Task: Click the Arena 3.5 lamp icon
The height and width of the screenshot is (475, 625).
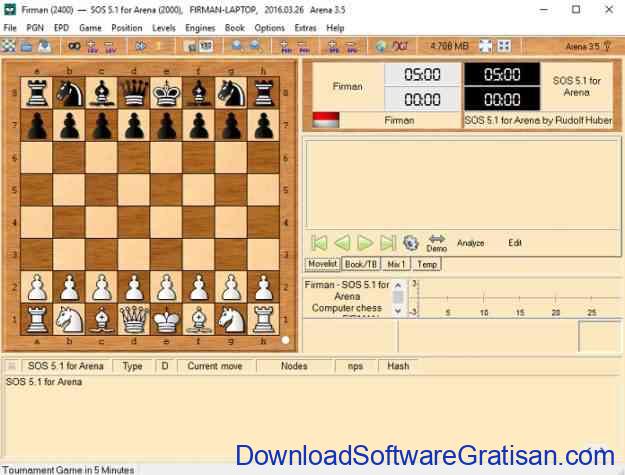Action: pos(607,46)
